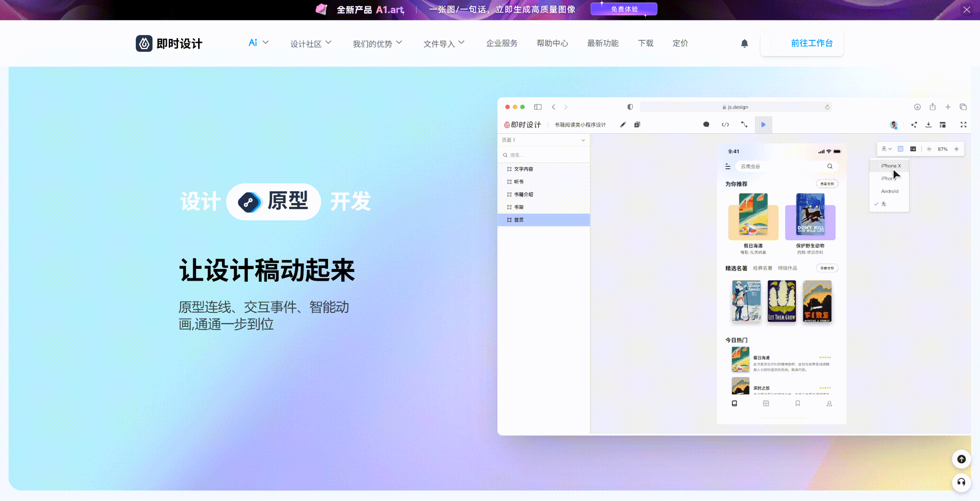Click the scroll-to-top arrow button
This screenshot has width=980, height=501.
pos(961,459)
